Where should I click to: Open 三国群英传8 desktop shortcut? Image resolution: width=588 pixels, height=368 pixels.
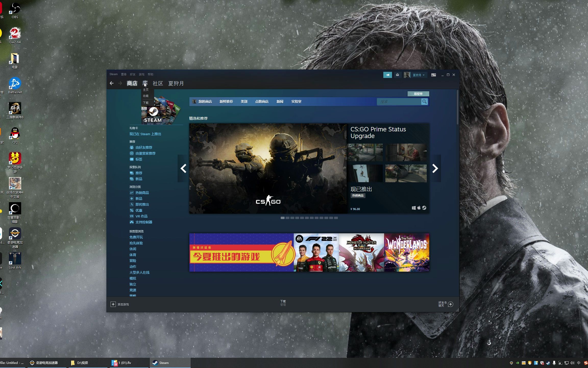pos(15,111)
